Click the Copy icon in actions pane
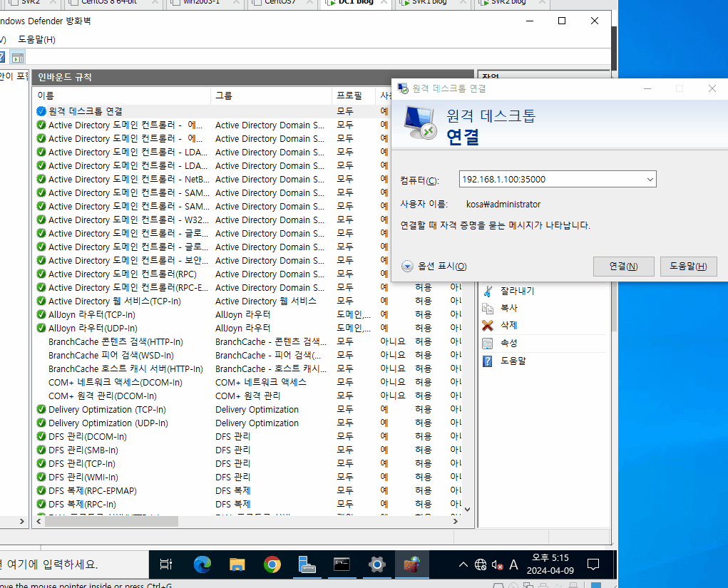 tap(488, 308)
